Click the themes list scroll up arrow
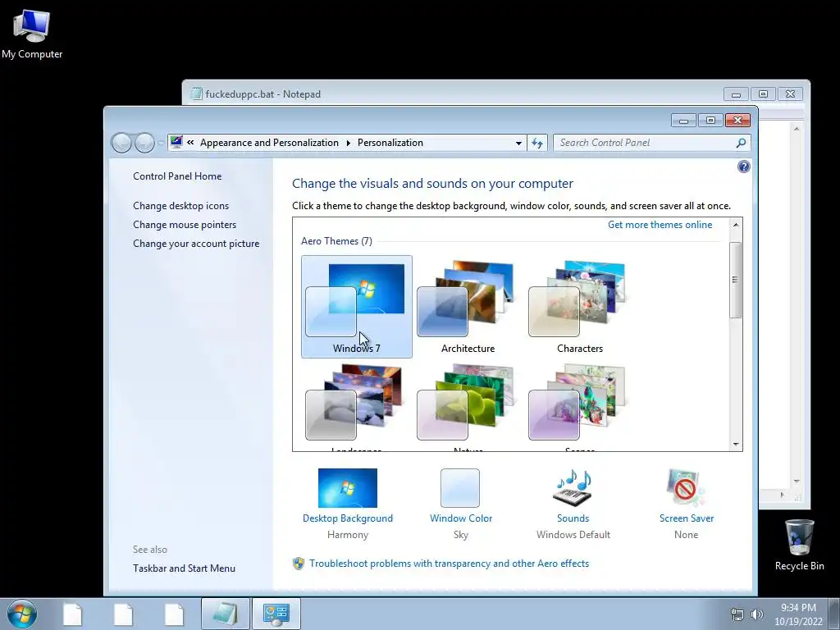 [736, 225]
